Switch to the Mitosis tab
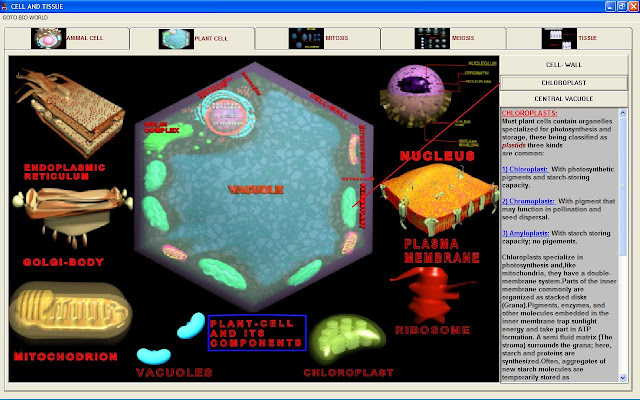Viewport: 640px width, 400px height. pyautogui.click(x=318, y=38)
